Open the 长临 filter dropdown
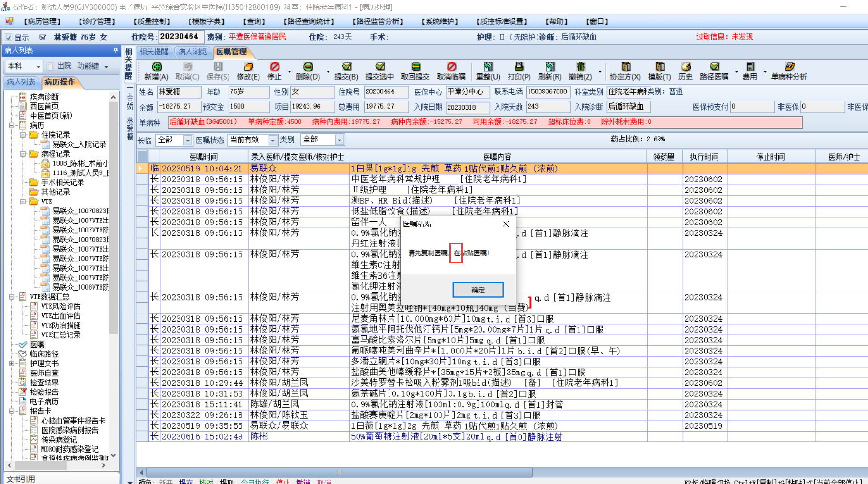The image size is (868, 484). [x=188, y=140]
